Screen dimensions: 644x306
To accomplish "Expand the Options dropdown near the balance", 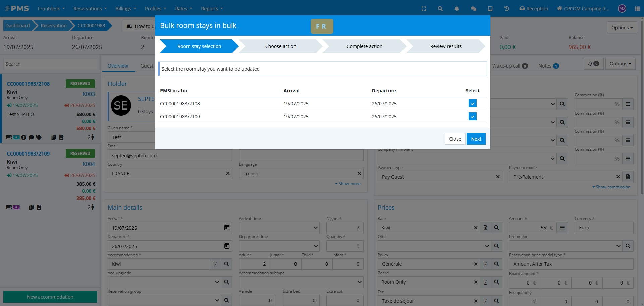I will 622,28.
